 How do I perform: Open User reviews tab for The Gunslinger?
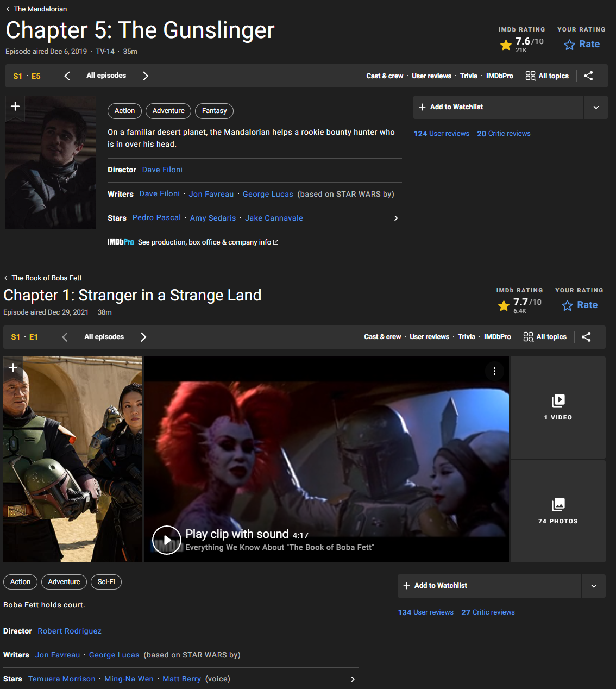click(431, 76)
